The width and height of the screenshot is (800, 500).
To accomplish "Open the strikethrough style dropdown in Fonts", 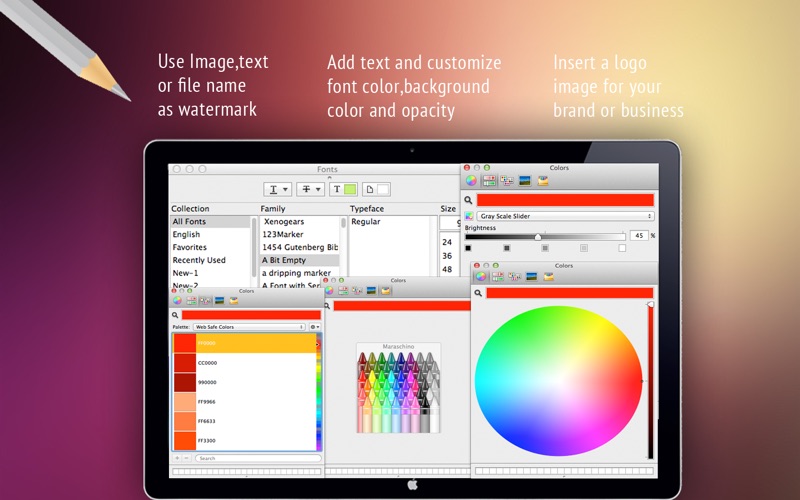I will [x=310, y=189].
